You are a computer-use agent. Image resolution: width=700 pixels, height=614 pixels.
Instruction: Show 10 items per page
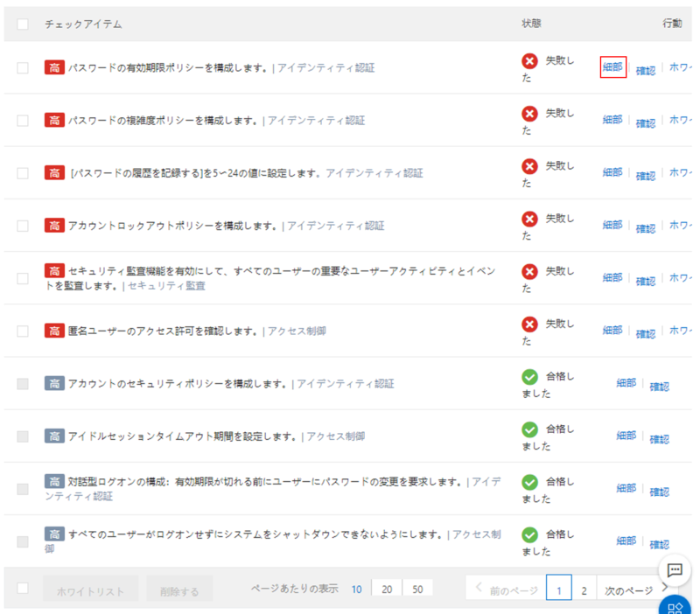356,589
